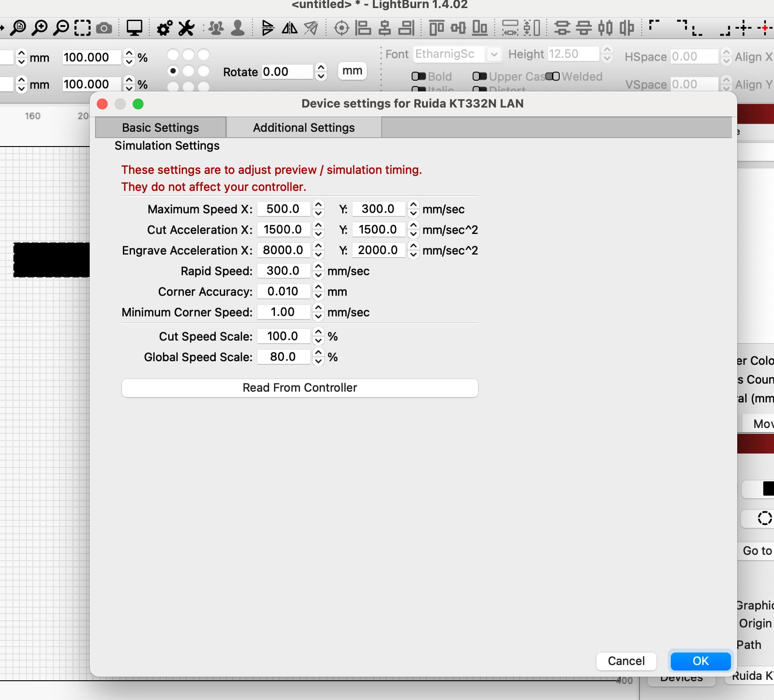774x700 pixels.
Task: Close the Device settings dialog with red button
Action: [102, 104]
